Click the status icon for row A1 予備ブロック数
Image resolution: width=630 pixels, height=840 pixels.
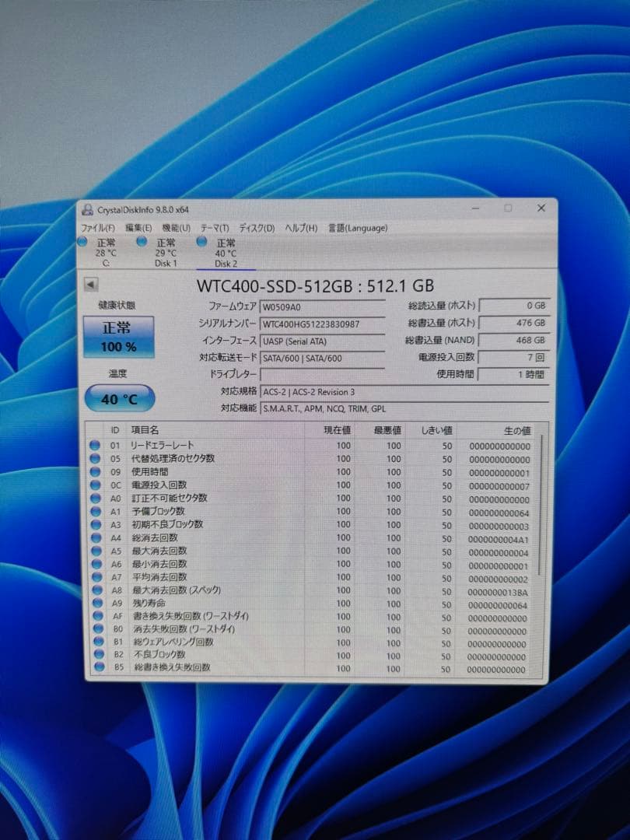96,511
